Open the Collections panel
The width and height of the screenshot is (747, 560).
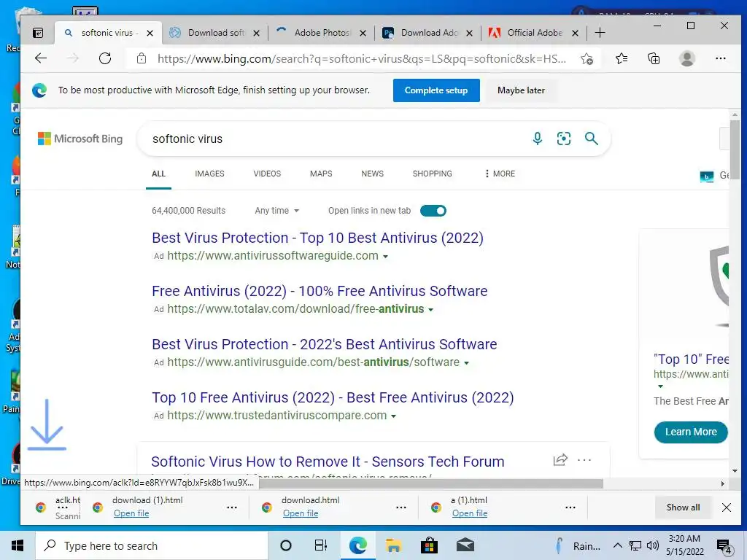click(x=654, y=58)
